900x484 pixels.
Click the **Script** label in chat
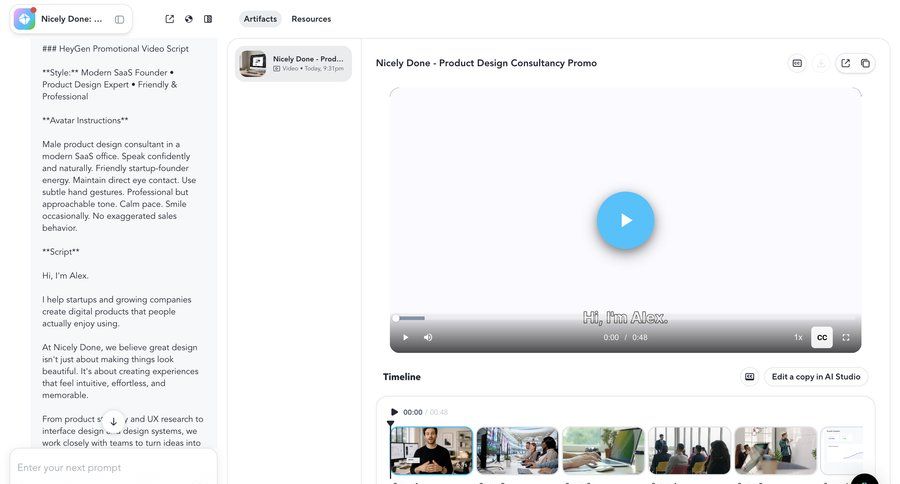click(x=61, y=251)
